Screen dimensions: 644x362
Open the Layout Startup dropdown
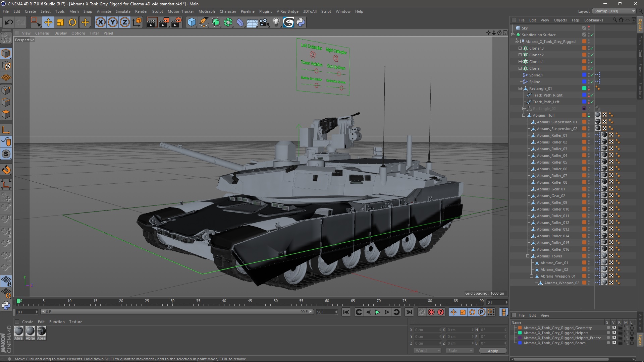pyautogui.click(x=614, y=11)
